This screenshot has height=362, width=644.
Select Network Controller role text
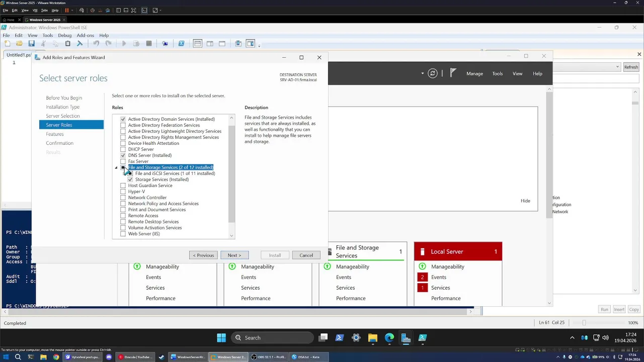click(x=147, y=198)
